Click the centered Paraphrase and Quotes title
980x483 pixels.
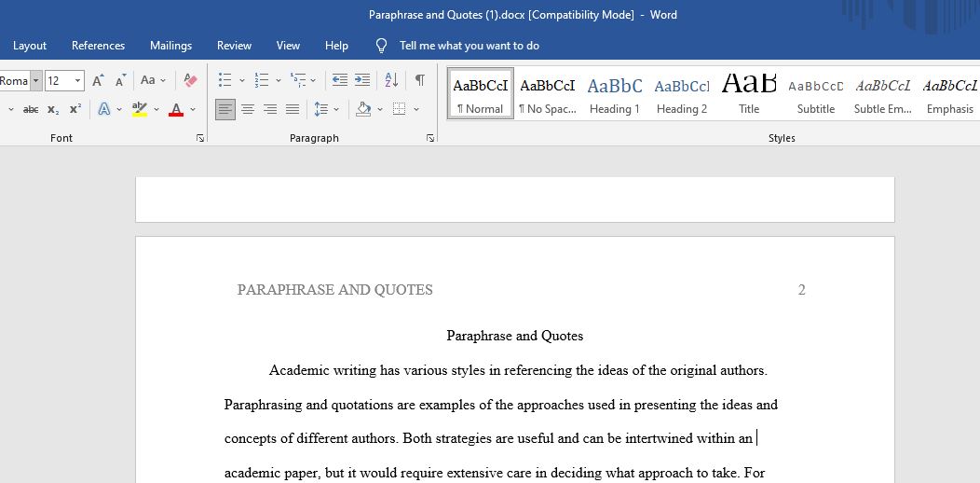click(x=515, y=336)
